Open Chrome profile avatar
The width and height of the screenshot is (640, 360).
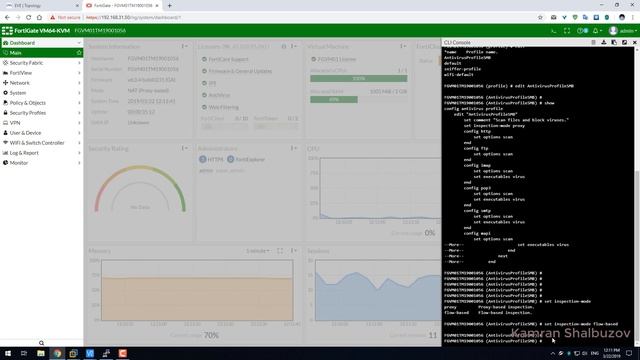point(622,18)
